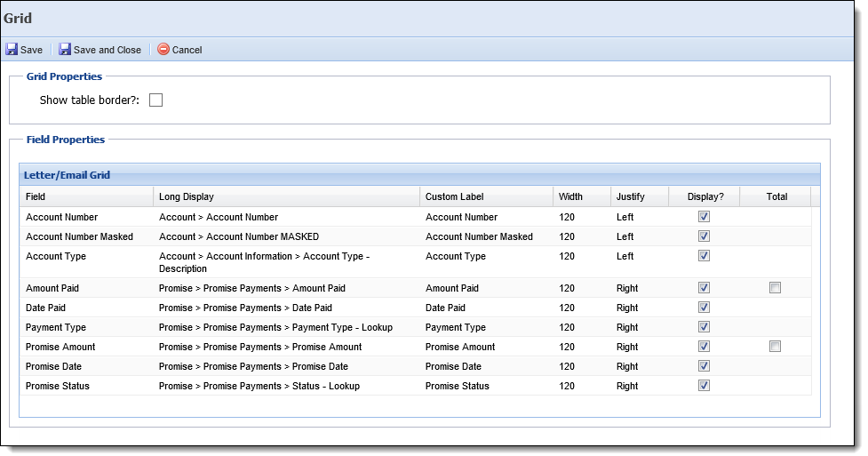Viewport: 868px width, 456px height.
Task: Click Justify 'Left' in Account Type row
Action: coord(625,256)
